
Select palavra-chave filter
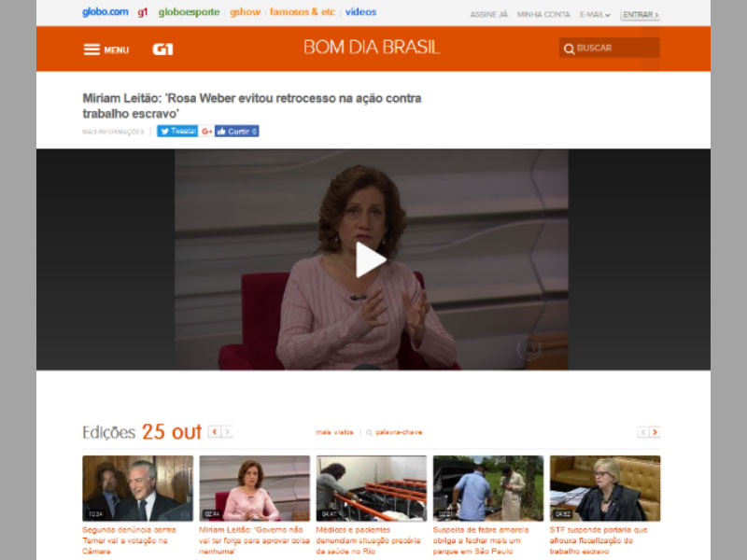(399, 432)
